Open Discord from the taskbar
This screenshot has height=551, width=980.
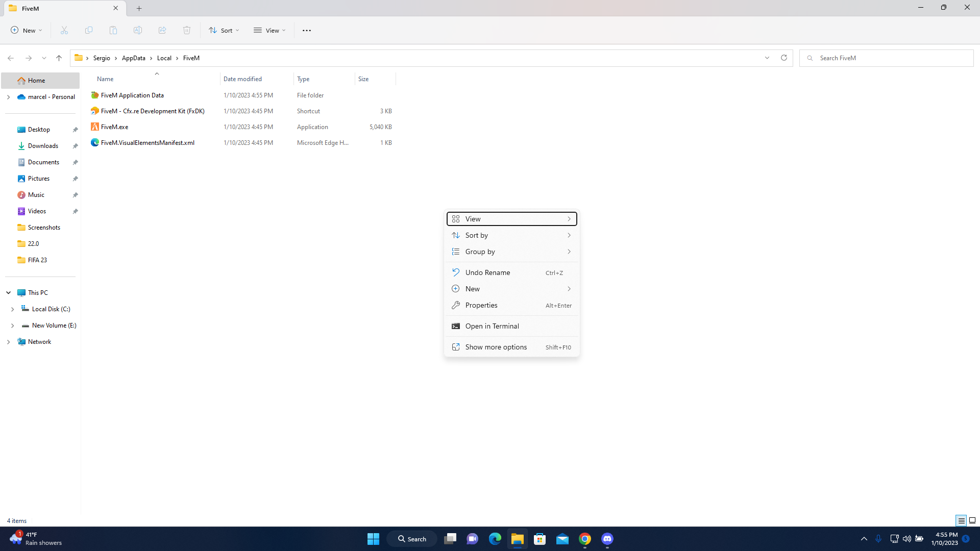607,539
